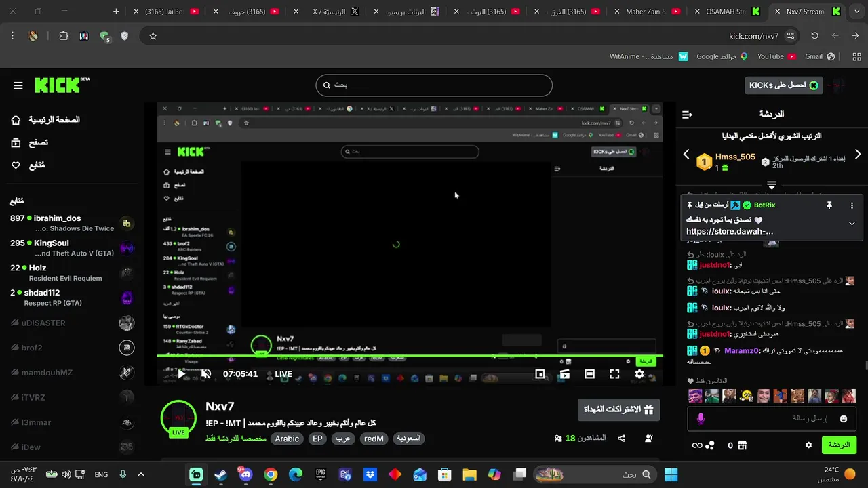Screen dimensions: 868x488
Task: Select the عرب tag
Action: click(343, 439)
